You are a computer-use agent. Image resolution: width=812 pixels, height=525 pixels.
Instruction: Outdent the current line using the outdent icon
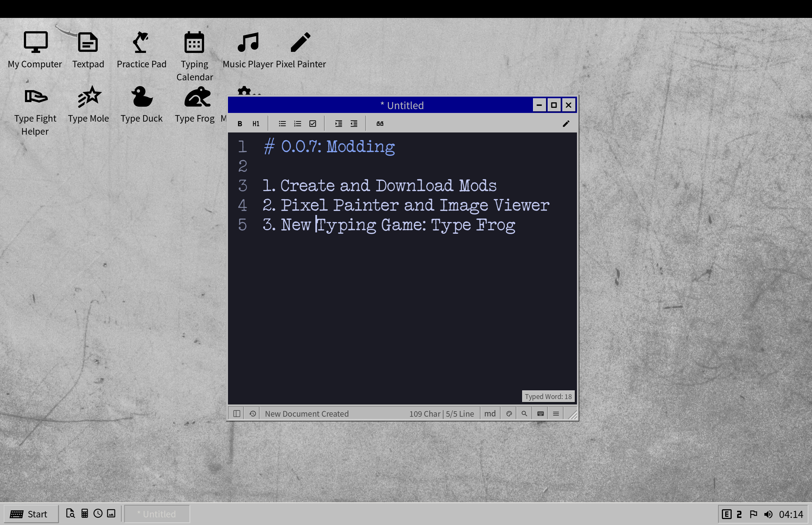(x=354, y=124)
